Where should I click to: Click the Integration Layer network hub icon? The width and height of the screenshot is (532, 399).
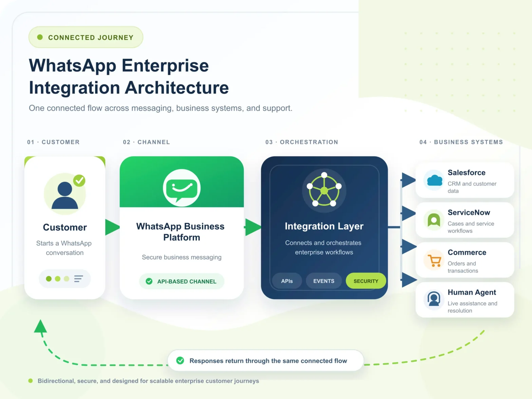tap(324, 190)
